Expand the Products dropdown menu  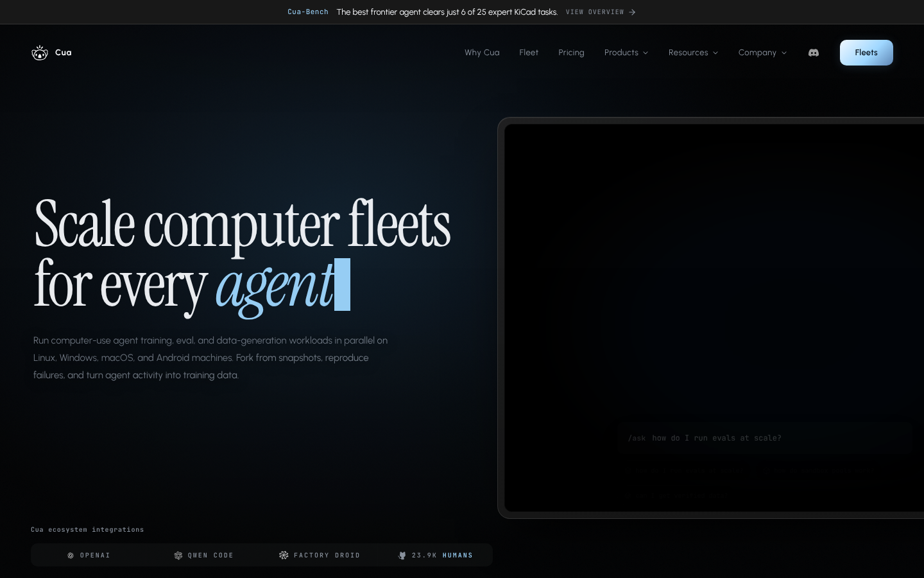[626, 53]
